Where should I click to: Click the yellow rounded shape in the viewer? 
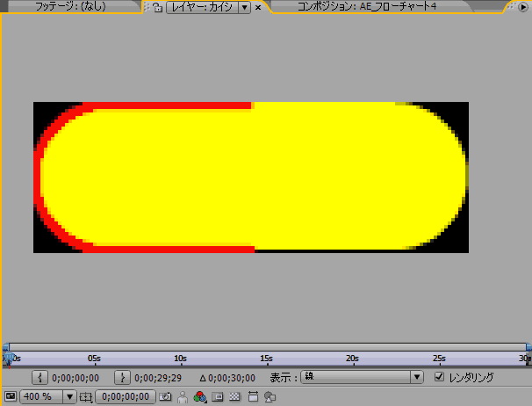(253, 177)
